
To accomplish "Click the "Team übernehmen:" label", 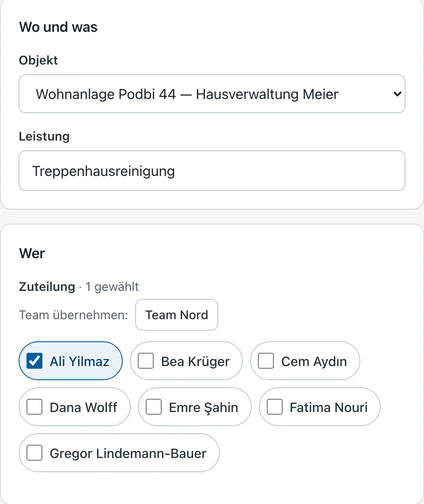I will click(74, 315).
